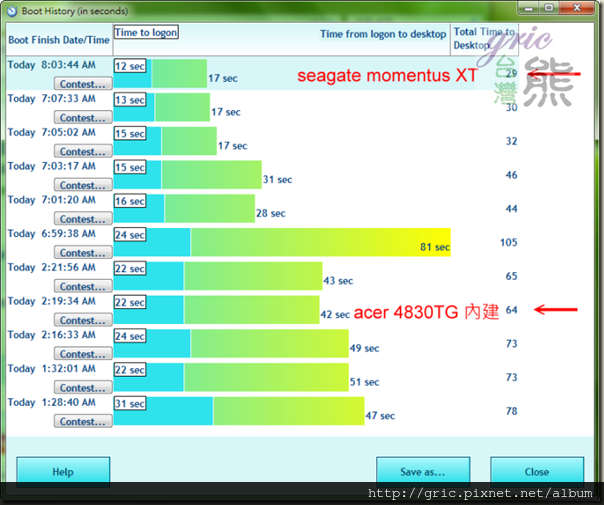Viewport: 604px width, 505px height.
Task: Click the 31 sec desktop label for 7:03:17 AM boot
Action: point(278,180)
